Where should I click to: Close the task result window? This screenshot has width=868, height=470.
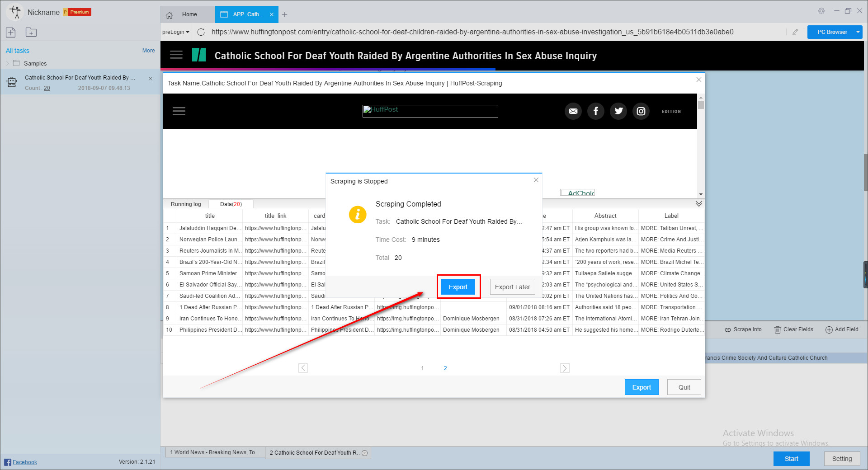click(x=699, y=80)
